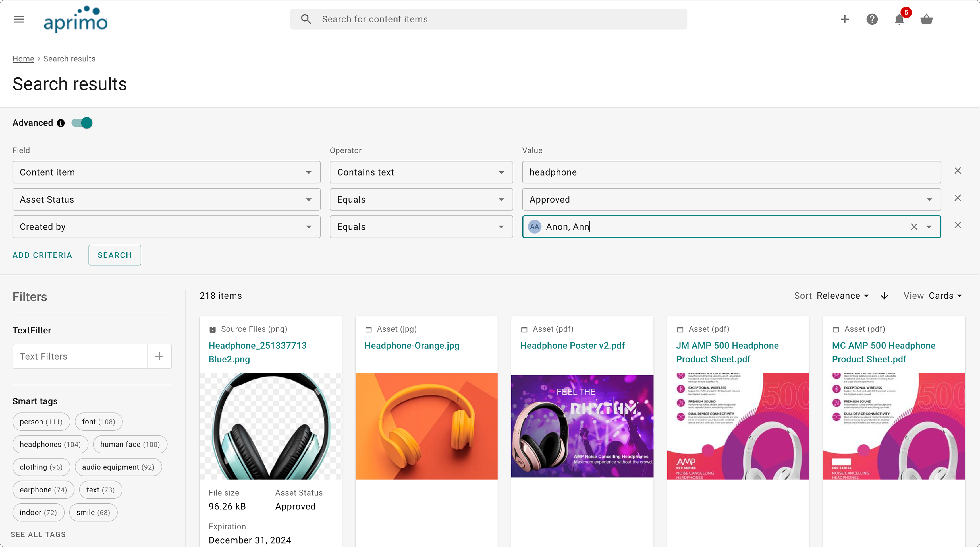
Task: Remove the headphone text criteria row
Action: tap(958, 170)
